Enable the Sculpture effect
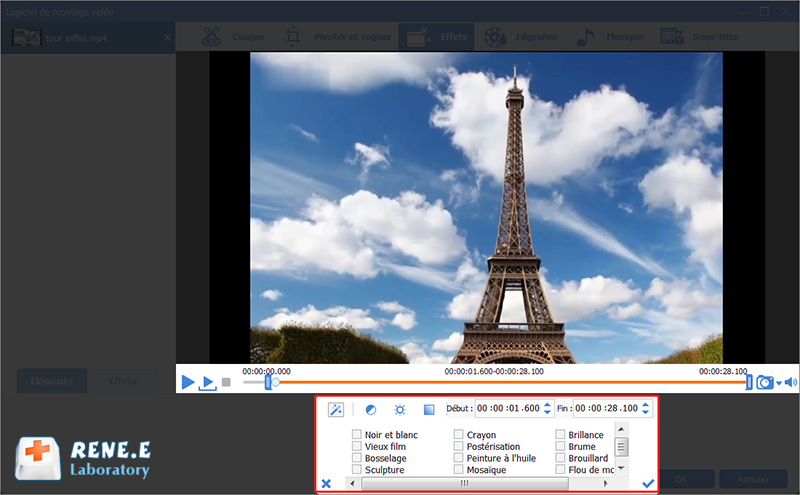This screenshot has width=800, height=495. [x=357, y=469]
